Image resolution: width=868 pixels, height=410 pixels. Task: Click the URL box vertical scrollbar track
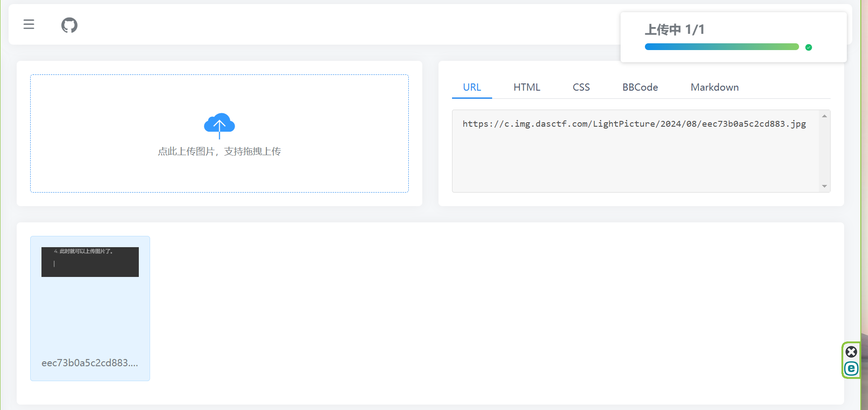[824, 151]
